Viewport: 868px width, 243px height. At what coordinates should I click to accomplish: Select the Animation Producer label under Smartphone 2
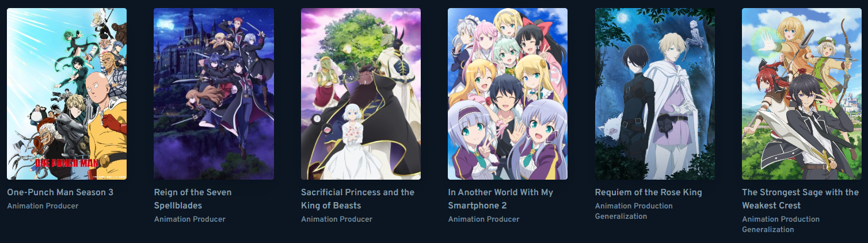point(484,219)
